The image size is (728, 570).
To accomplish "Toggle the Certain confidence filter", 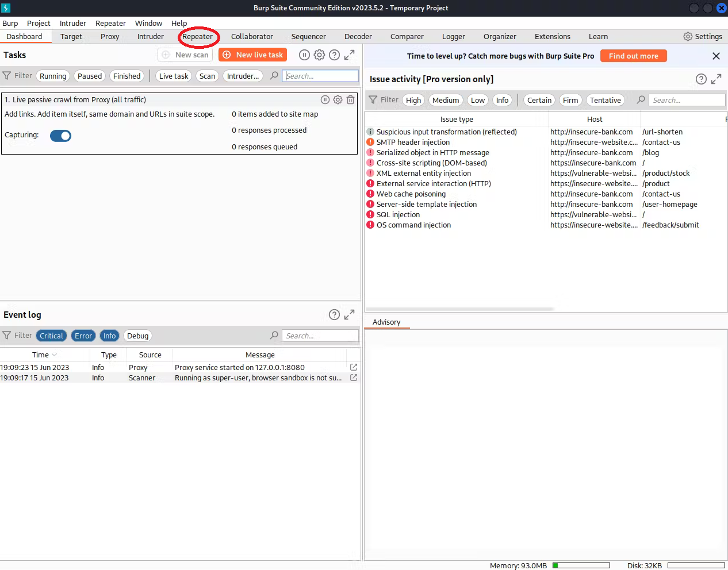I will tap(539, 100).
